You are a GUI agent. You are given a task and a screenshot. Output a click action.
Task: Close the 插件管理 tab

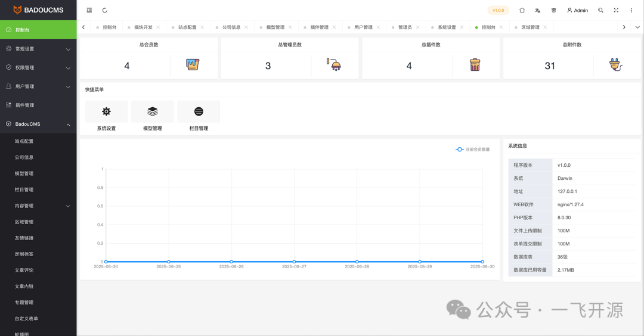point(334,27)
